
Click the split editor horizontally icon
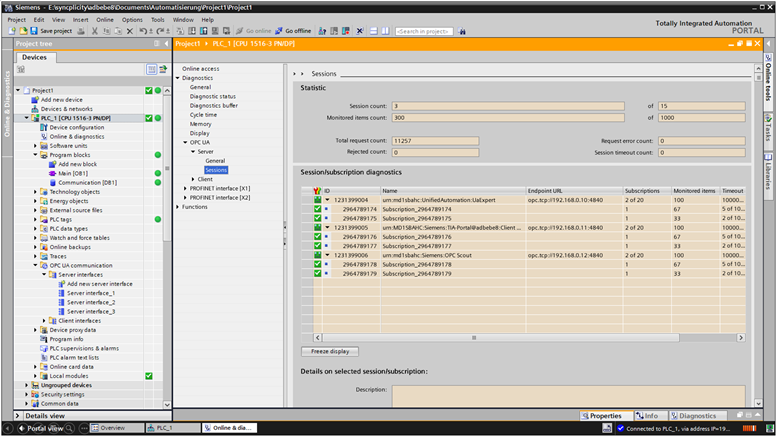pyautogui.click(x=374, y=31)
